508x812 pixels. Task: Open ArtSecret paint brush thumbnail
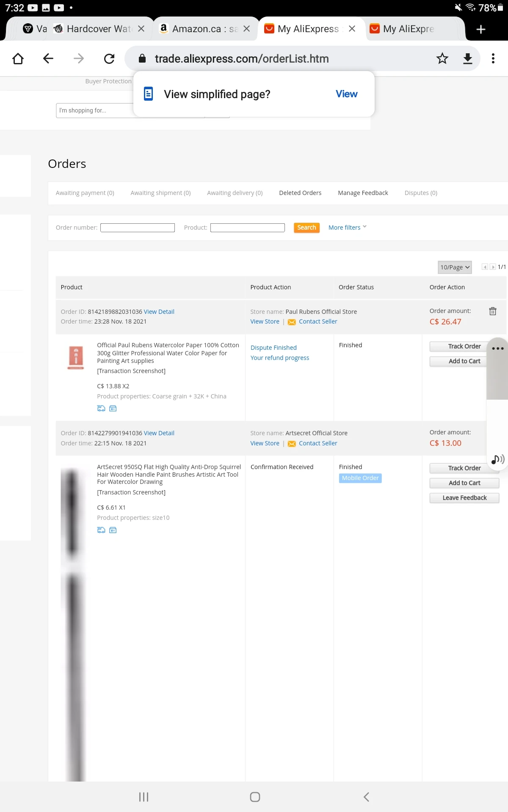(73, 624)
